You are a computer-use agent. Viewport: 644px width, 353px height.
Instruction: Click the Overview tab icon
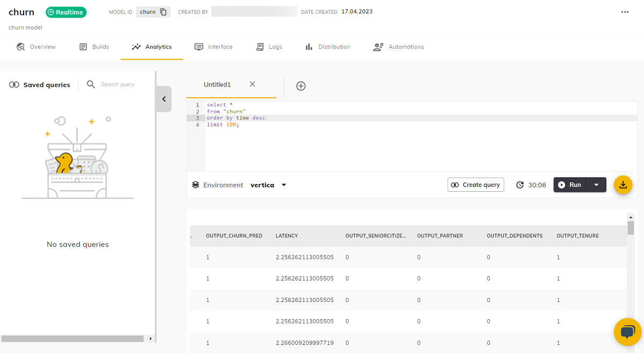pos(20,47)
